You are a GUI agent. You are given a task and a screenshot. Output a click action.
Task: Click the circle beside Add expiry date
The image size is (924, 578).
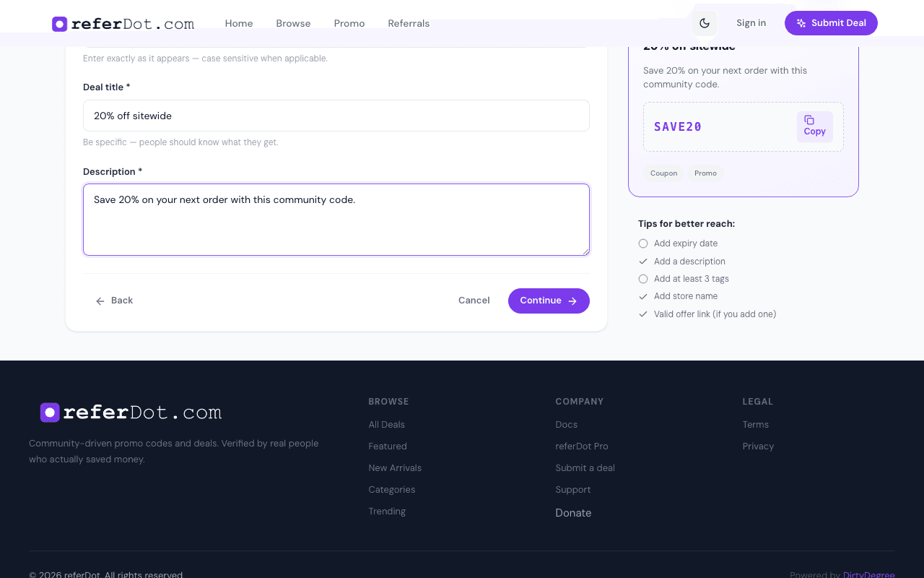coord(643,243)
